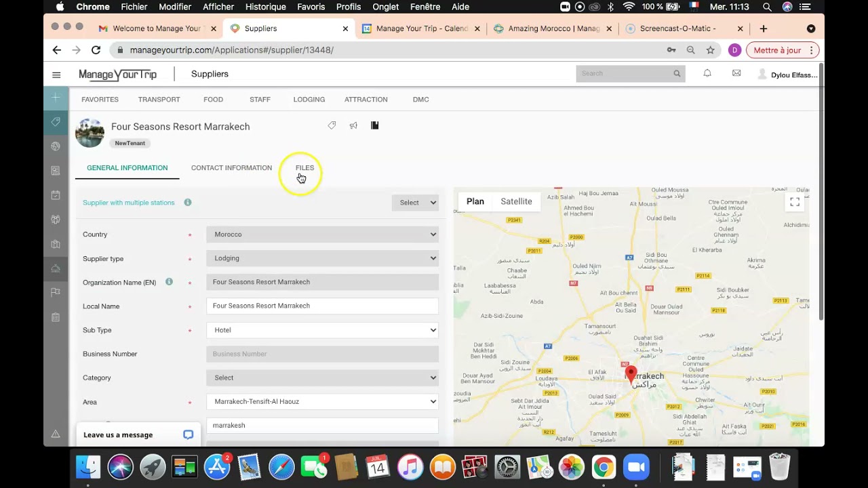
Task: Switch to Manage Your Trip Calendar tab
Action: coord(421,28)
